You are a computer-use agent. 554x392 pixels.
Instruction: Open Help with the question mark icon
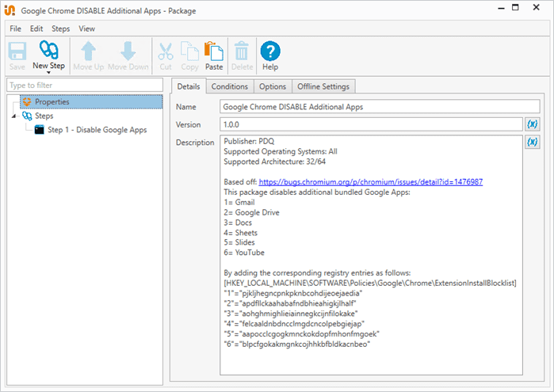click(270, 51)
